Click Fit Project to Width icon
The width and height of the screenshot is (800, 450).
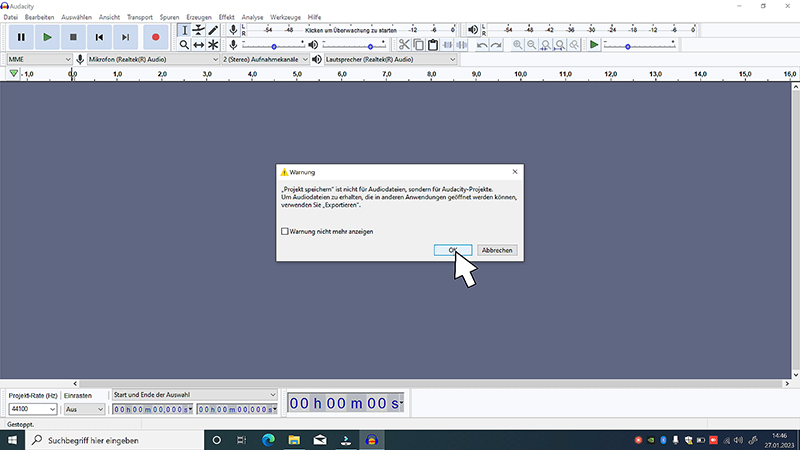[560, 45]
